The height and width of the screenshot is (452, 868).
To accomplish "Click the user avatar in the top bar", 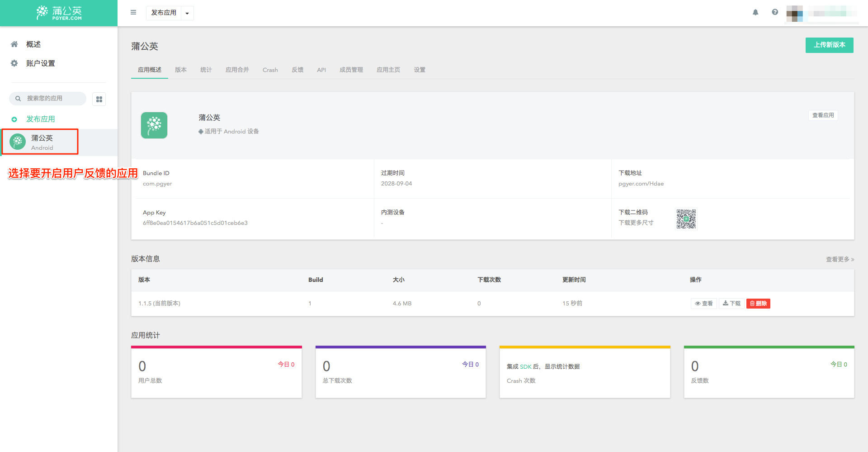I will [x=794, y=13].
